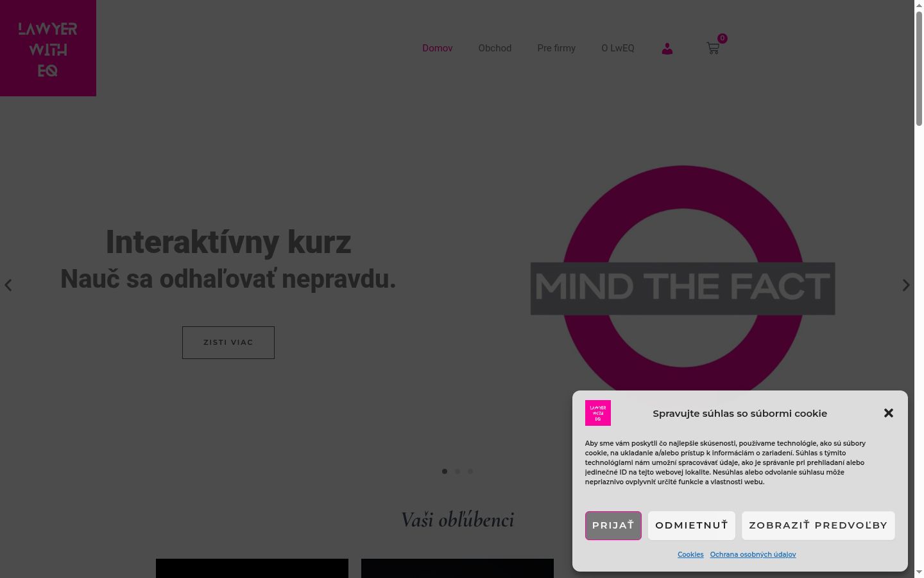
Task: Click the small logo in cookie dialog
Action: pos(598,413)
